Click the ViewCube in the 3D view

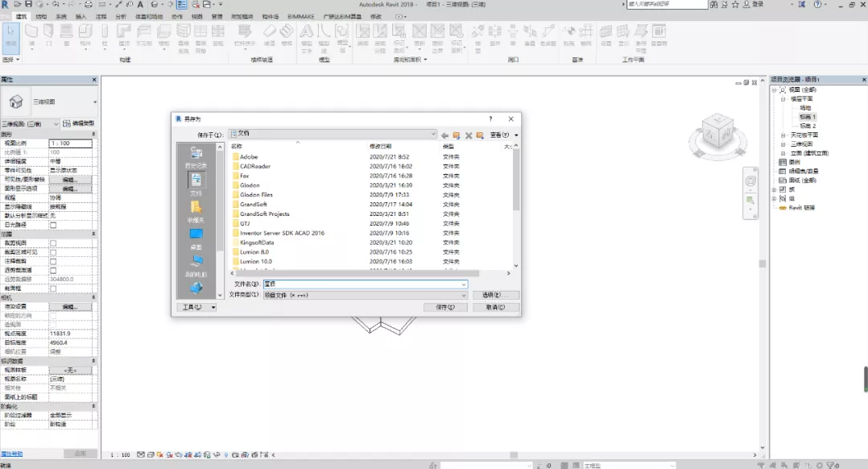click(x=718, y=131)
